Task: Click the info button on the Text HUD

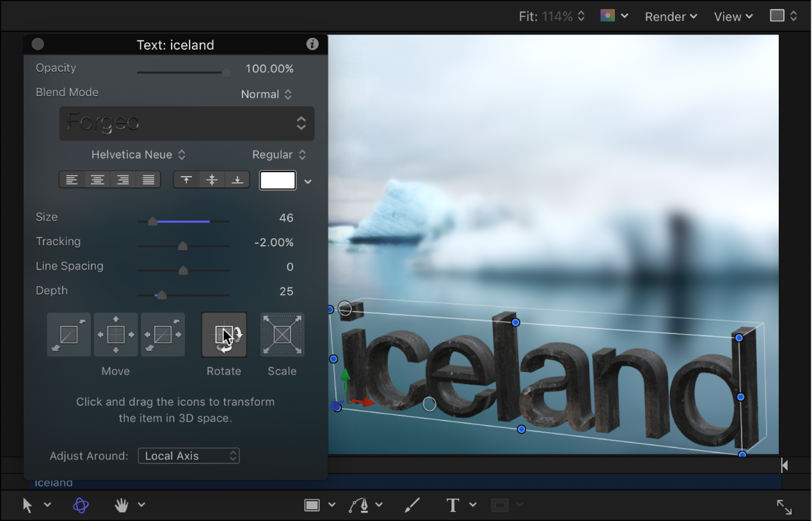Action: point(312,44)
